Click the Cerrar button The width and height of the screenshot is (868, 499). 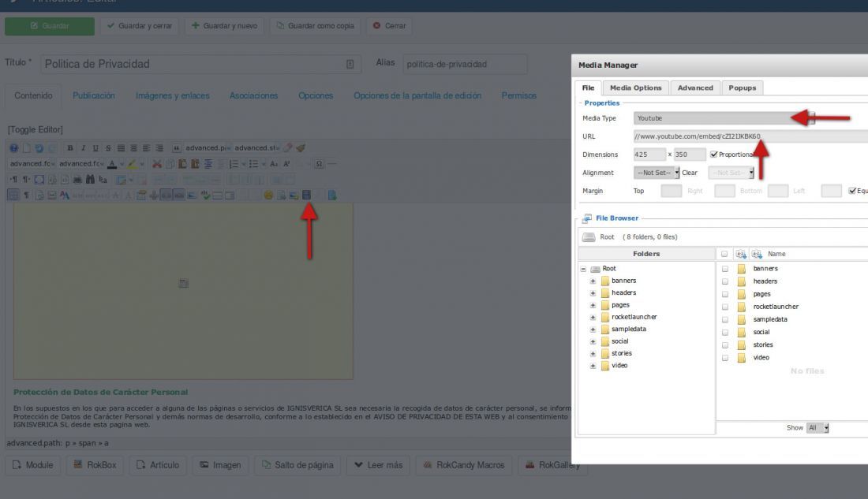(x=389, y=26)
